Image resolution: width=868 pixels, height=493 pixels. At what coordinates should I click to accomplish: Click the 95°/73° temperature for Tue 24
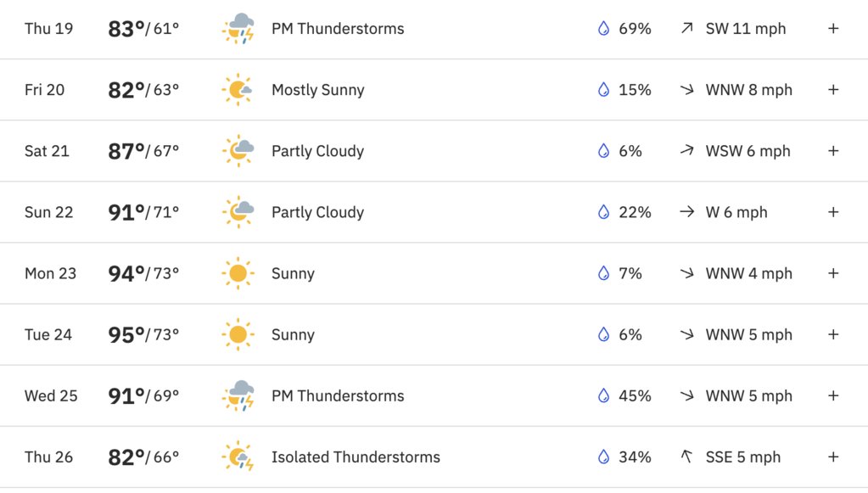coord(143,335)
